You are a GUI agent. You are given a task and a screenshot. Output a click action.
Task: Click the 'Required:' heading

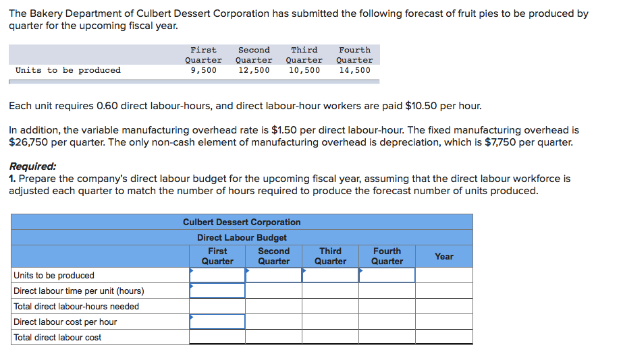32,166
